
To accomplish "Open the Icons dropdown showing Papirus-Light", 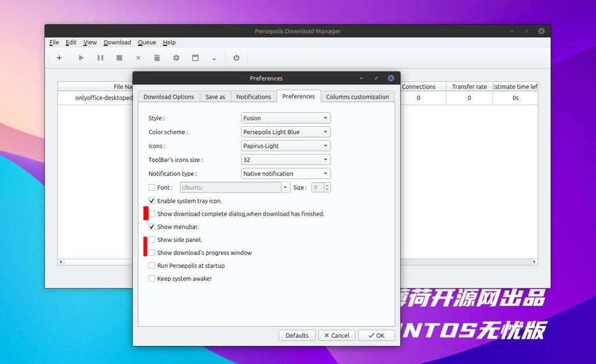I will click(x=286, y=146).
